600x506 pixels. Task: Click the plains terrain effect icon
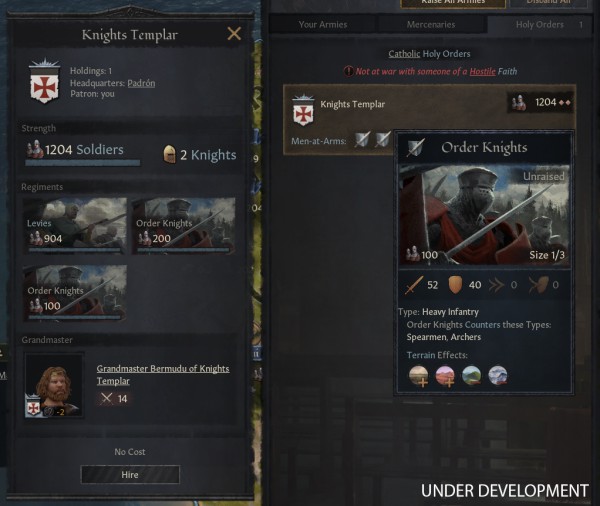point(418,375)
